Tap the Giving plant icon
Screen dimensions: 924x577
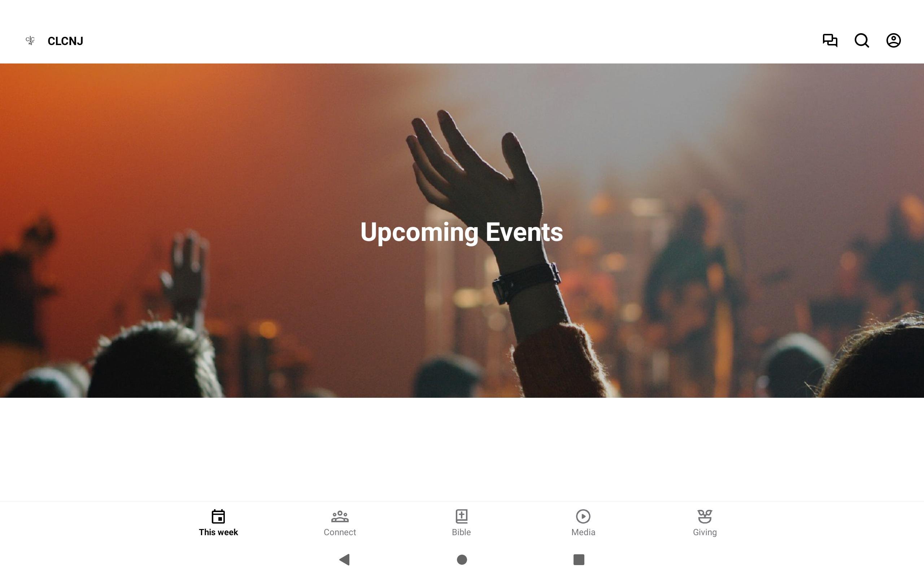point(705,516)
